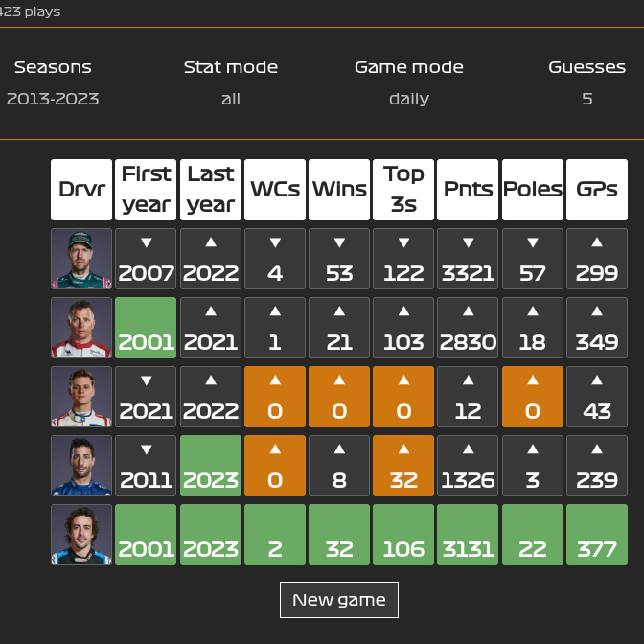This screenshot has width=644, height=644.
Task: Click the driver photo in the 2007 row
Action: [81, 259]
